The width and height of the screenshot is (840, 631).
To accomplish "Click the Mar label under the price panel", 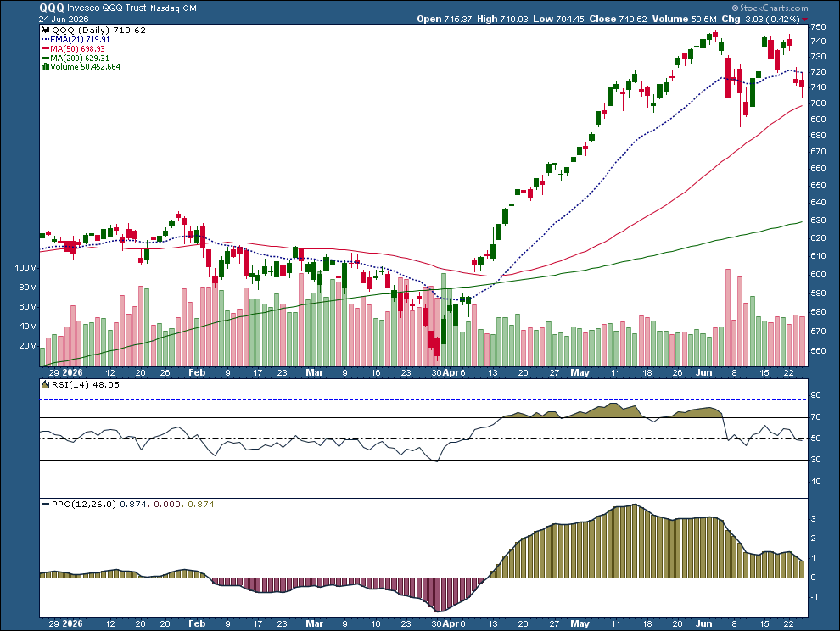I will [x=315, y=372].
